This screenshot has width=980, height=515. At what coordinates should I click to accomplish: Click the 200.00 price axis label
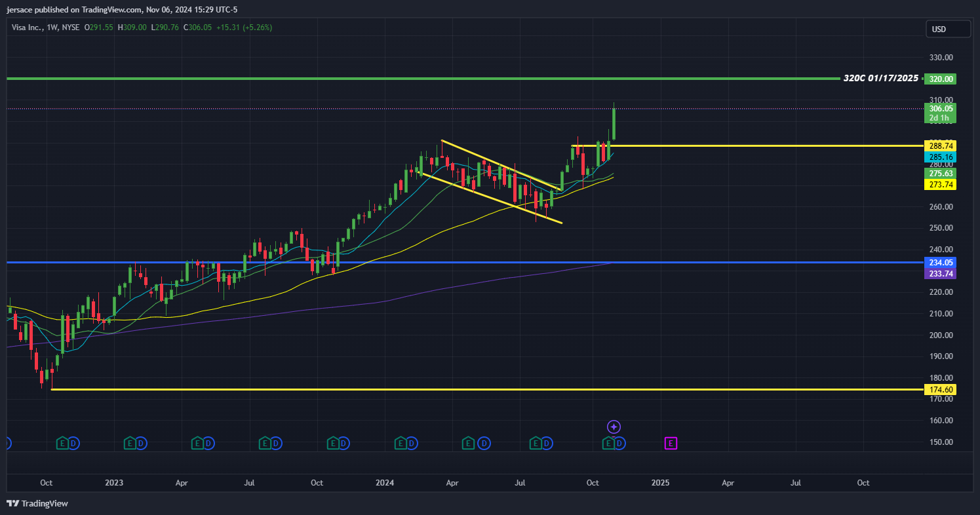tap(940, 335)
